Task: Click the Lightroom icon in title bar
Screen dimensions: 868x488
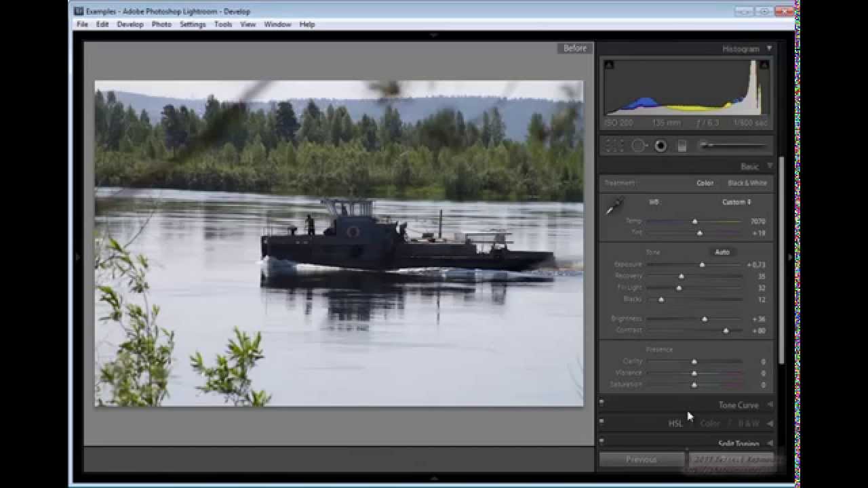Action: tap(79, 12)
